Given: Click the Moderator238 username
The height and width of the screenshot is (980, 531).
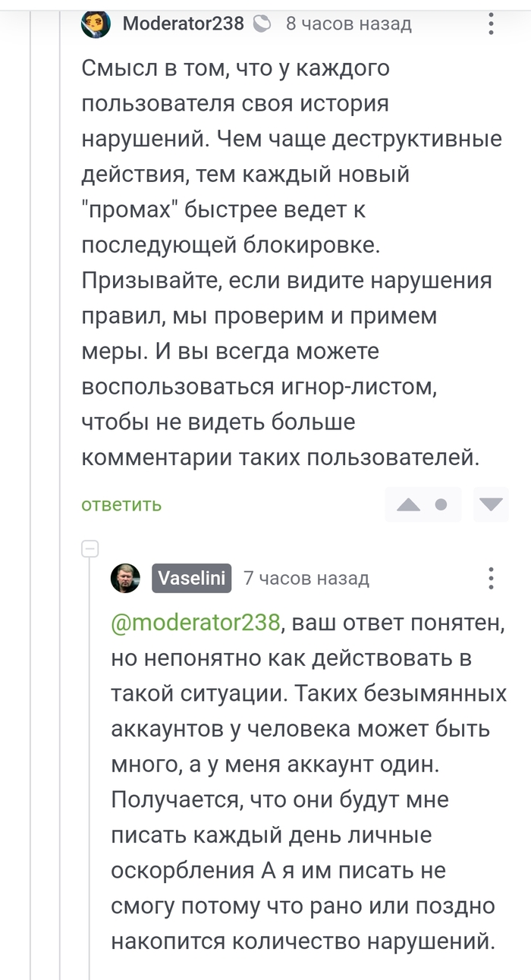Looking at the screenshot, I should coord(183,24).
